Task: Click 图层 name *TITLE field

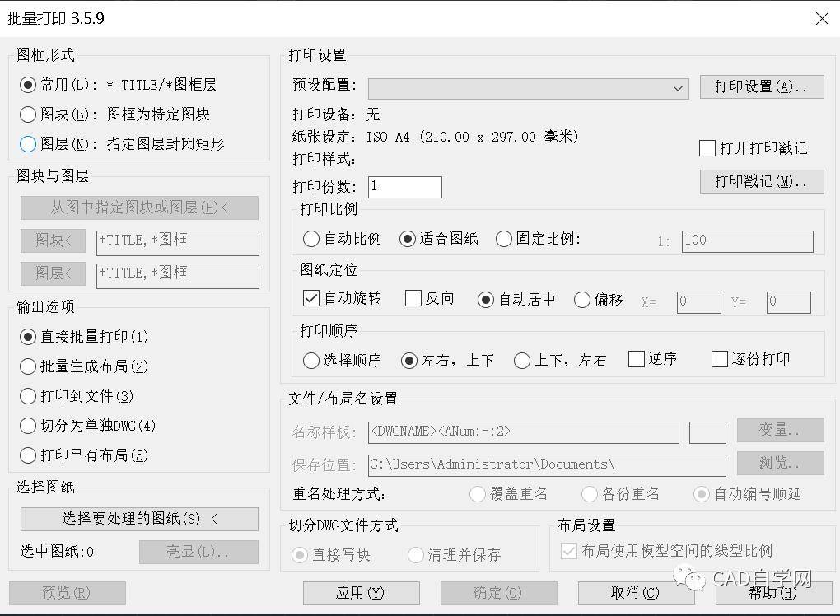Action: click(x=178, y=276)
